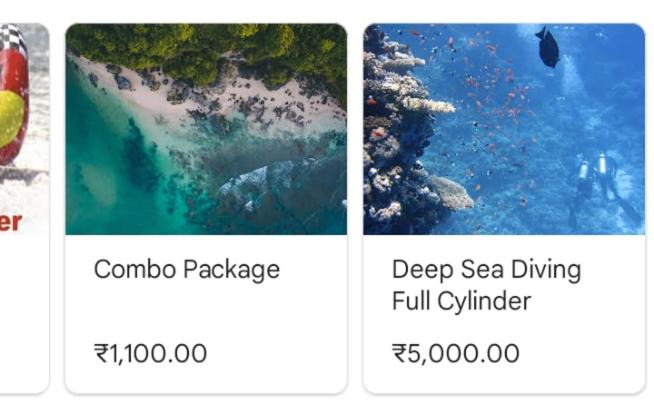This screenshot has height=415, width=654.
Task: Select the ₹1,100.00 price label
Action: 150,353
